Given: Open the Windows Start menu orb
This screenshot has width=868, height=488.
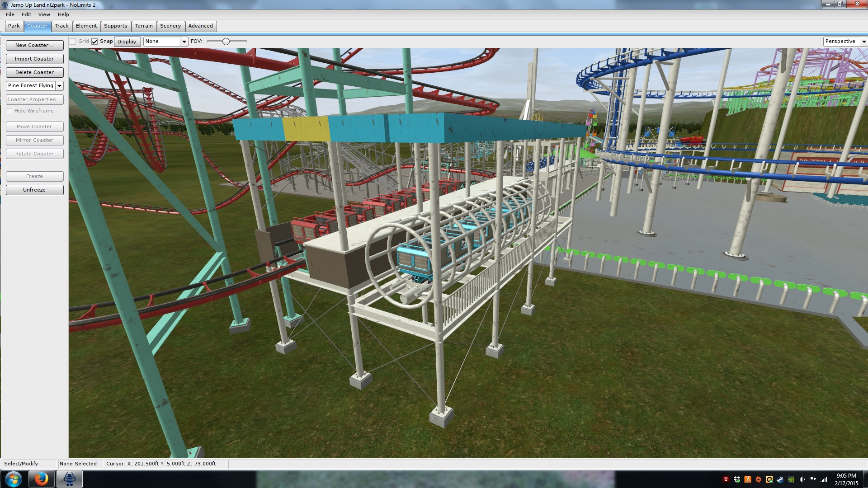Looking at the screenshot, I should (x=13, y=479).
